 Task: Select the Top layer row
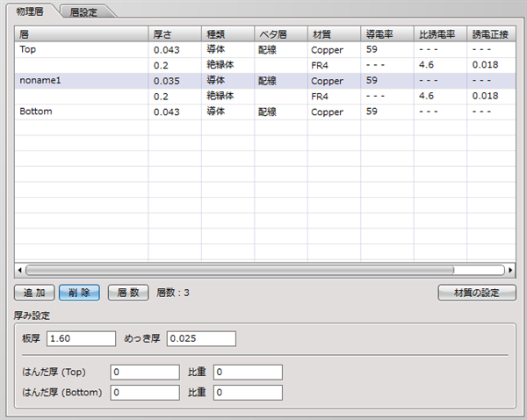click(79, 50)
